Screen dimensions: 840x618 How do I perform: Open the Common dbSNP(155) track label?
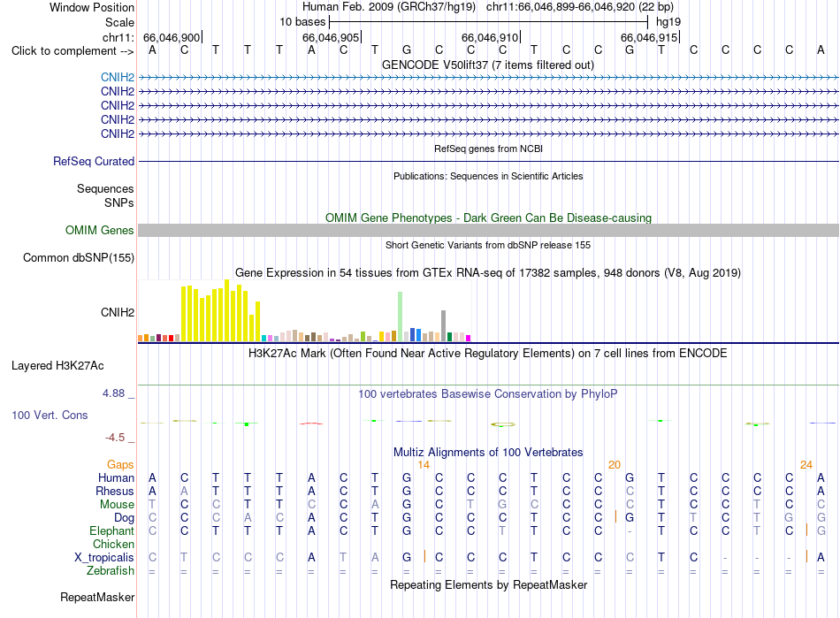click(78, 257)
